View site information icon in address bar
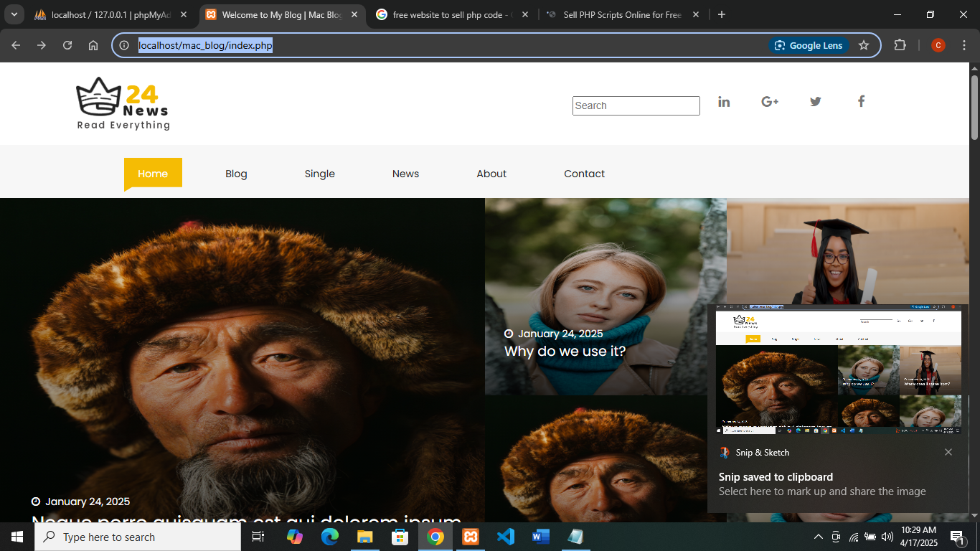The height and width of the screenshot is (551, 980). pos(124,45)
